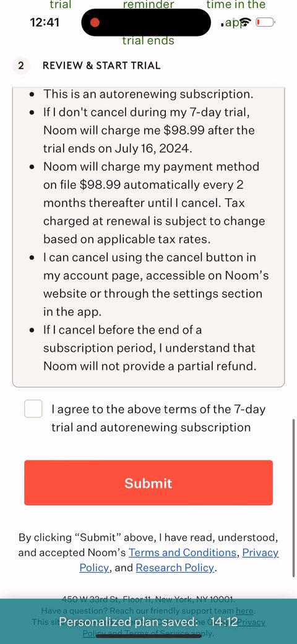Tap the 12:41 clock in status bar
Screen dimensions: 297x644
pyautogui.click(x=45, y=22)
